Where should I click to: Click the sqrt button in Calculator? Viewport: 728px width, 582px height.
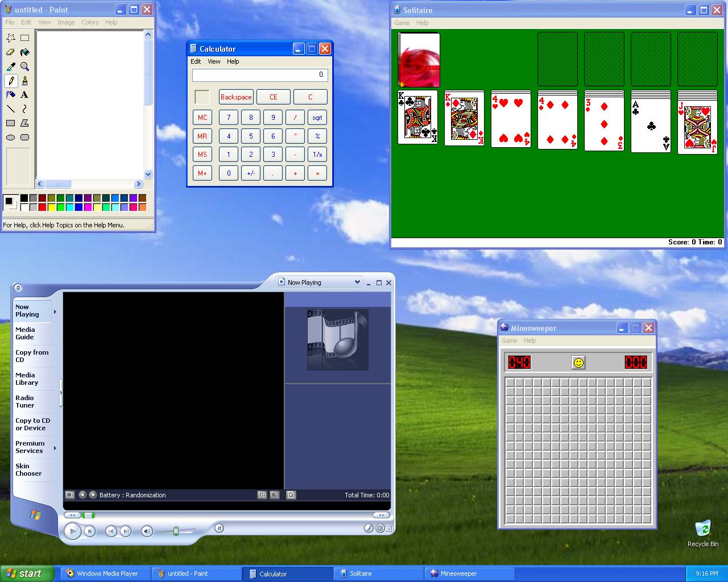[x=317, y=118]
